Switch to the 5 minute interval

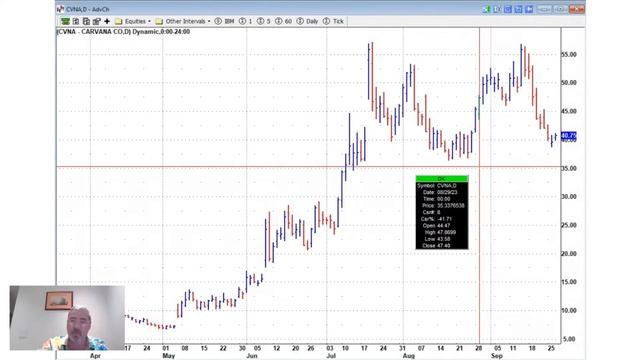pyautogui.click(x=264, y=21)
